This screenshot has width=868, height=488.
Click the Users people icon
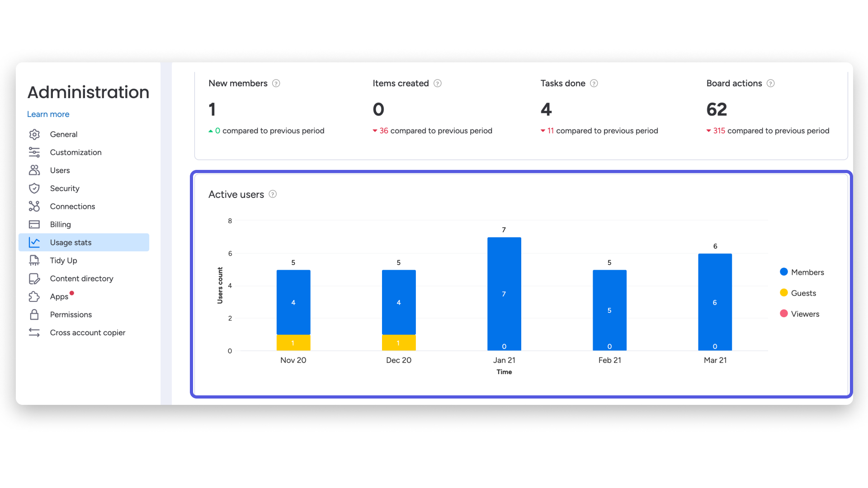click(x=34, y=170)
